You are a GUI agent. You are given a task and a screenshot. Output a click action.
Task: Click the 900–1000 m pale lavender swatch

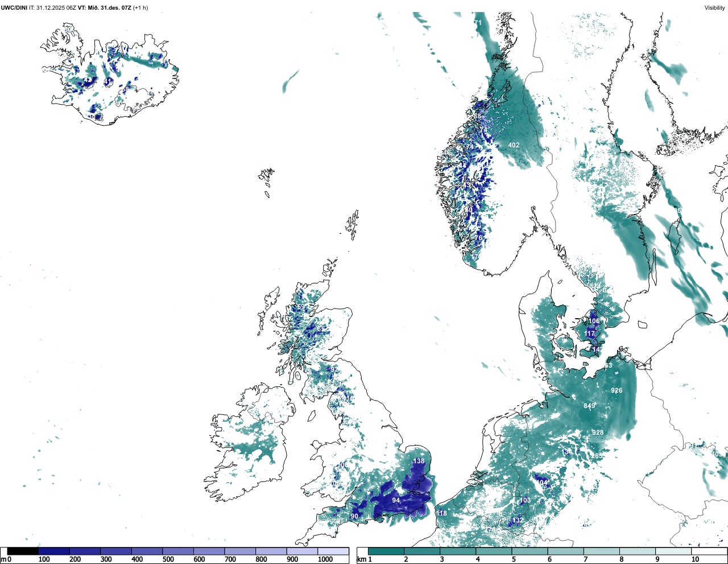coord(302,551)
